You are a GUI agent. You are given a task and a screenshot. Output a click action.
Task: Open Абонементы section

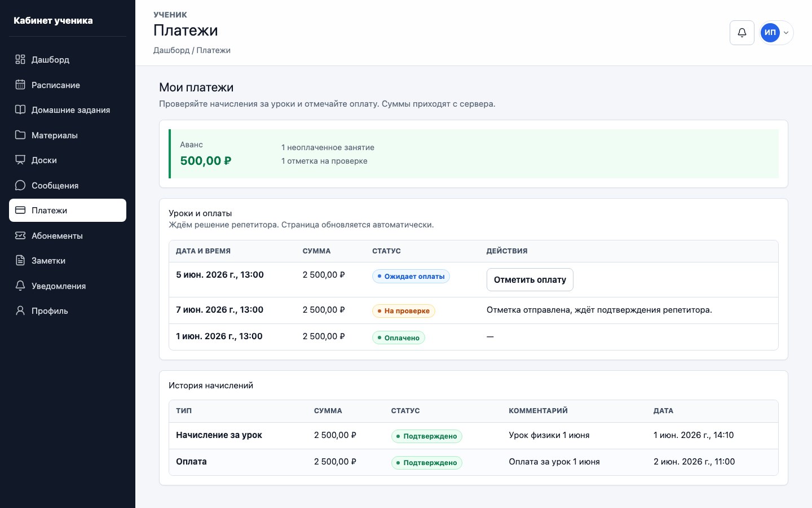68,235
